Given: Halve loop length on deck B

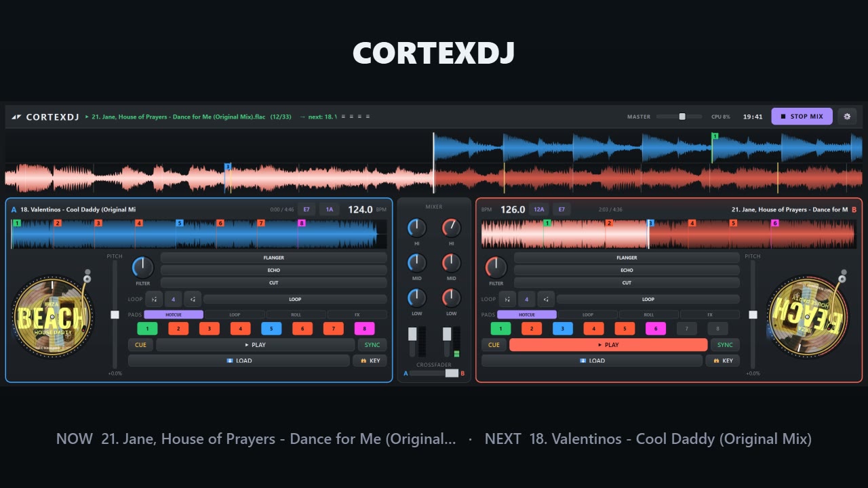Looking at the screenshot, I should point(507,299).
